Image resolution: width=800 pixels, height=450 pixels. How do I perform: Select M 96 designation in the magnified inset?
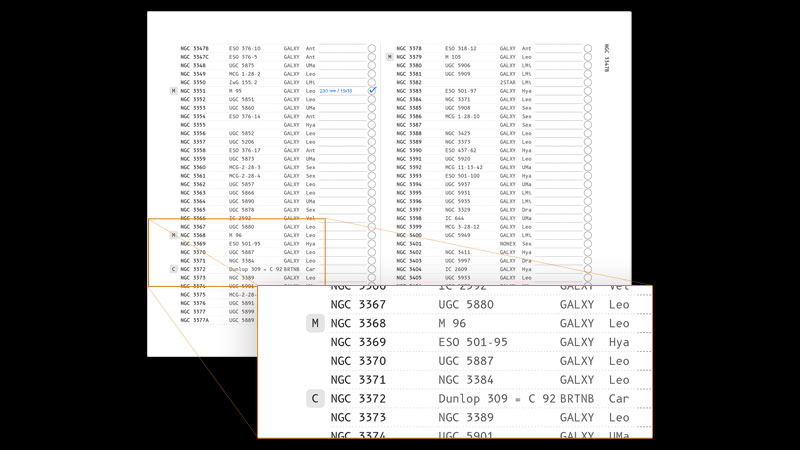(452, 323)
